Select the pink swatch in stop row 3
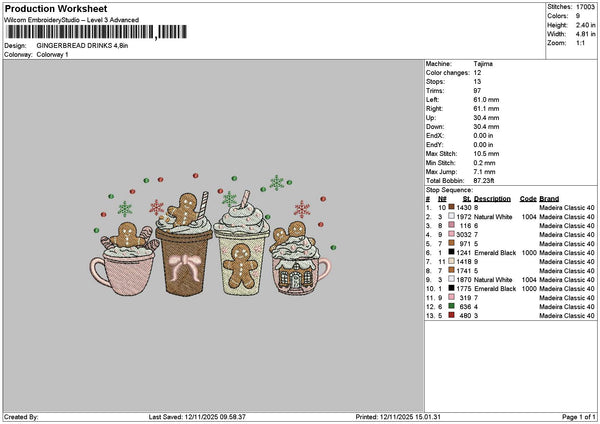This screenshot has height=424, width=600. (452, 225)
